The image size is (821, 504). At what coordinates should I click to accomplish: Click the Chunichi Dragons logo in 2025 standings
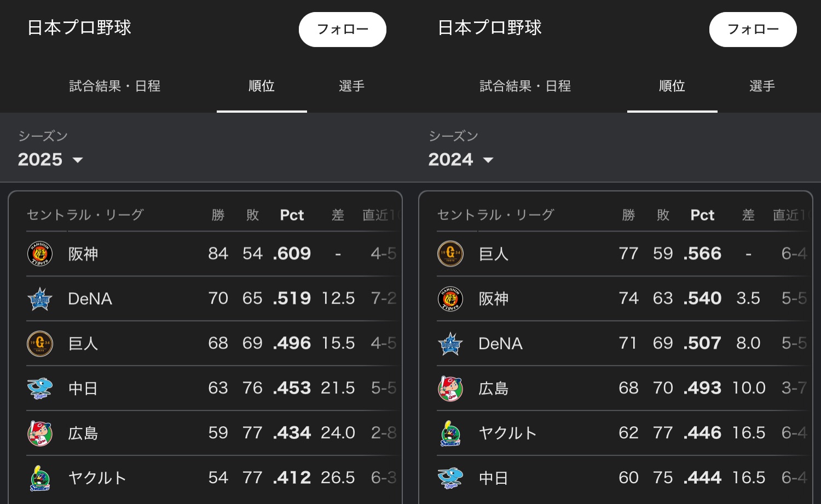[x=40, y=389]
